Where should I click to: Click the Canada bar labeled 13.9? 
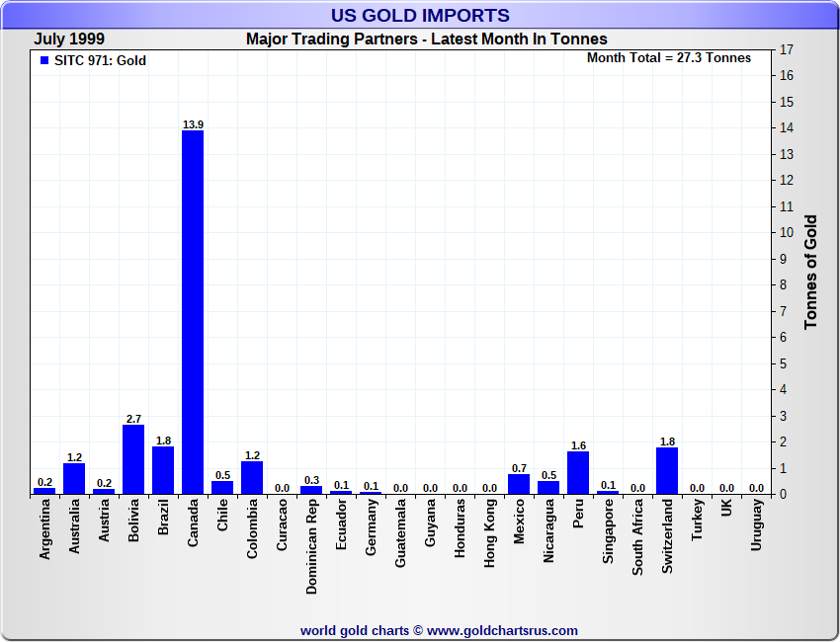click(193, 311)
